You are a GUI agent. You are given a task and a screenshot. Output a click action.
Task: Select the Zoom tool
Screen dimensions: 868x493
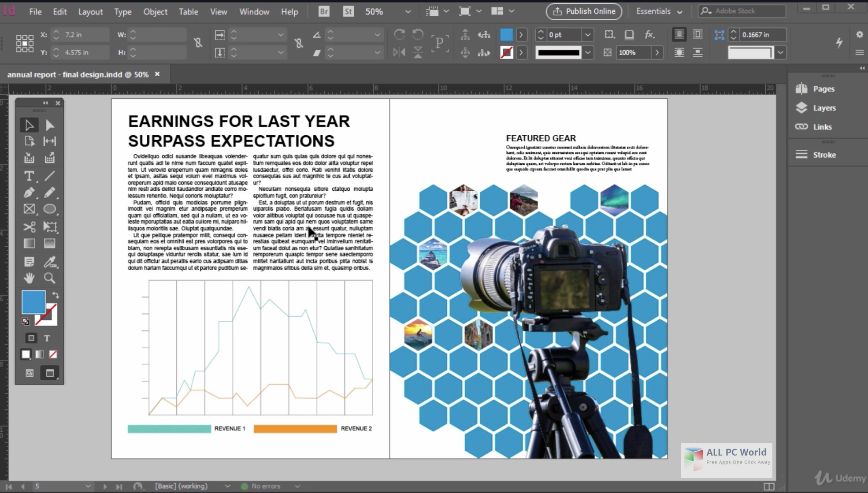49,278
